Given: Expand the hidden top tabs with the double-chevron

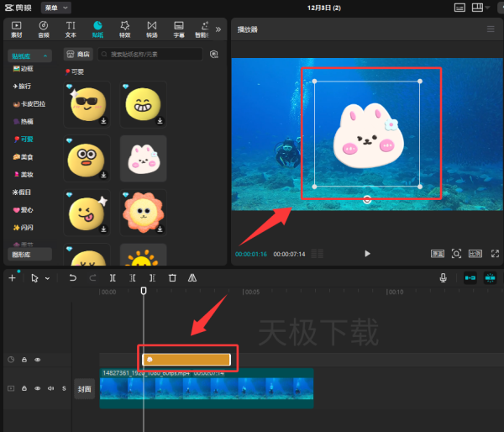Looking at the screenshot, I should pyautogui.click(x=218, y=29).
